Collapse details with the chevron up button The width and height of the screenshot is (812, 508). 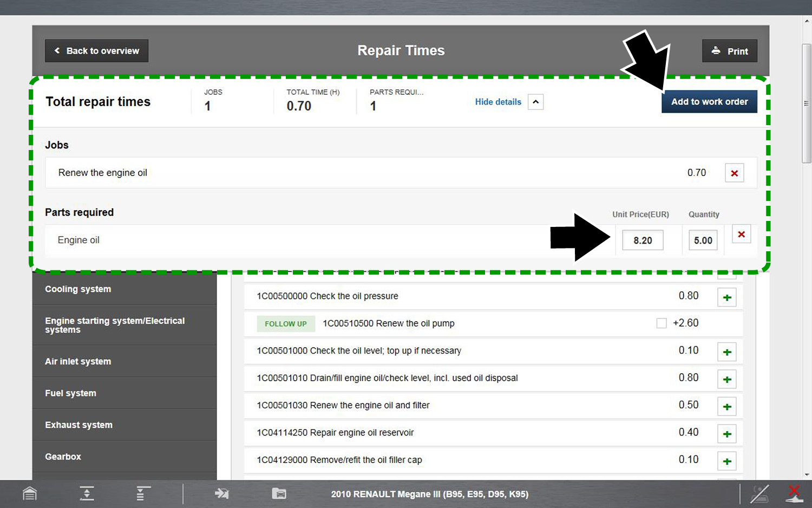click(x=535, y=102)
